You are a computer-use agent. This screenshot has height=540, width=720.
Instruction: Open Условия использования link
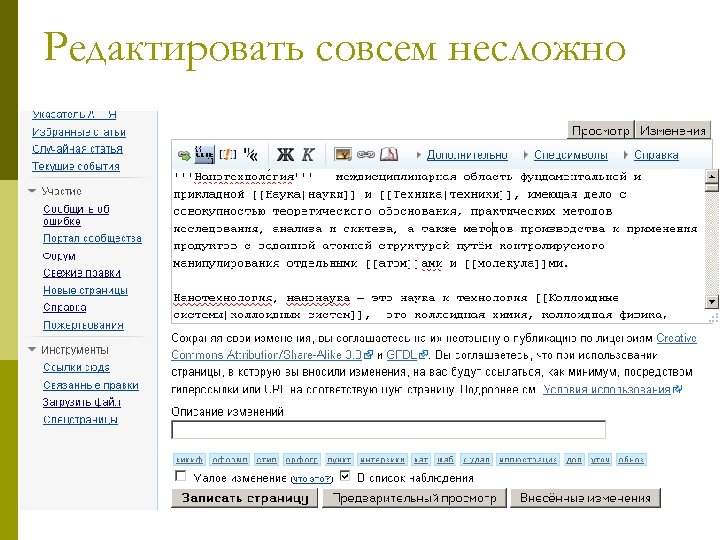tap(607, 389)
